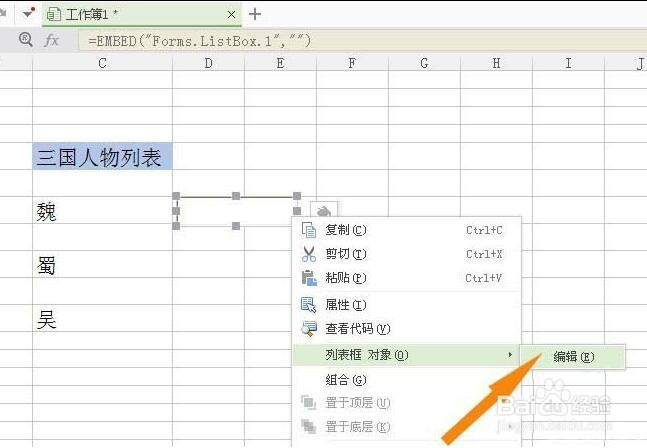Choose 粘贴(P) from context menu
The height and width of the screenshot is (448, 647).
[407, 278]
